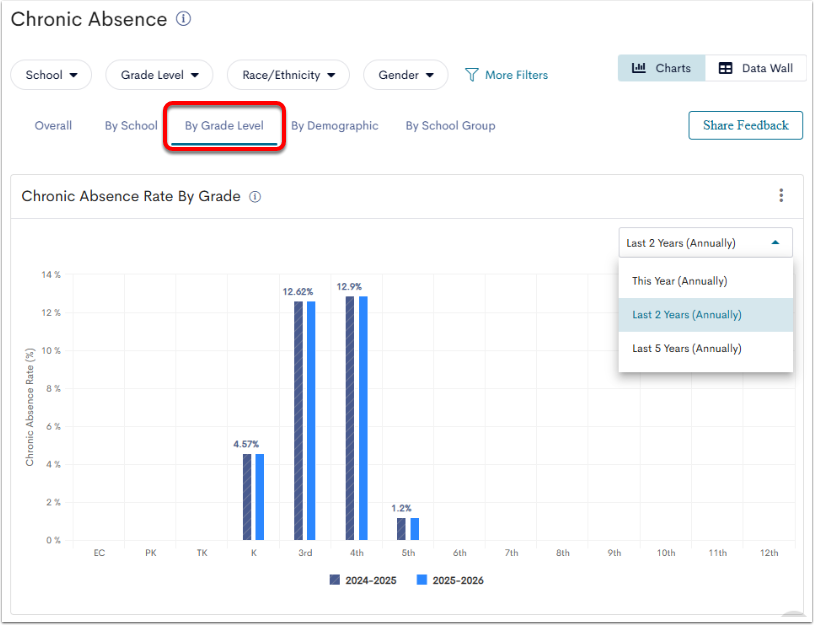This screenshot has height=625, width=814.
Task: Select Last 5 Years (Annually) option
Action: (706, 348)
